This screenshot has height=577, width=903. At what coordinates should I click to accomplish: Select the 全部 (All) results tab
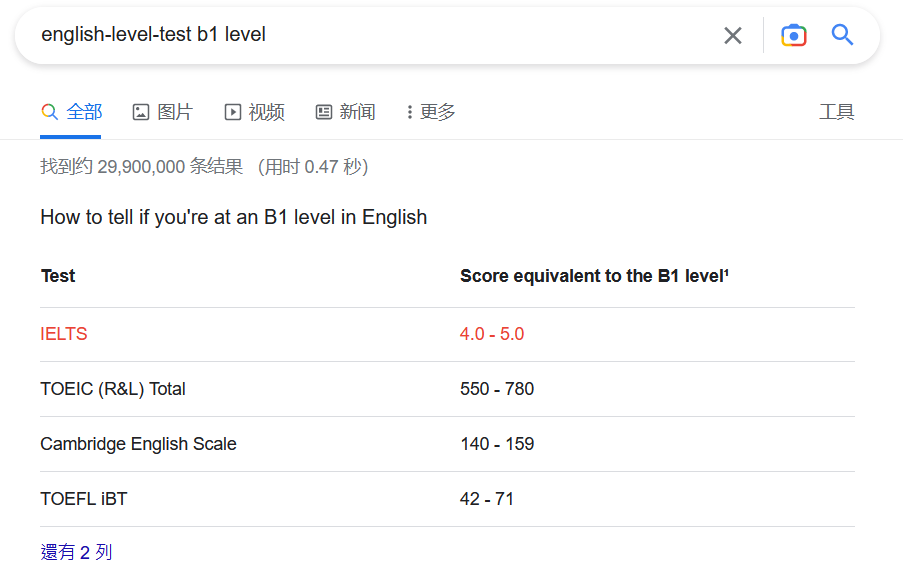[x=72, y=112]
